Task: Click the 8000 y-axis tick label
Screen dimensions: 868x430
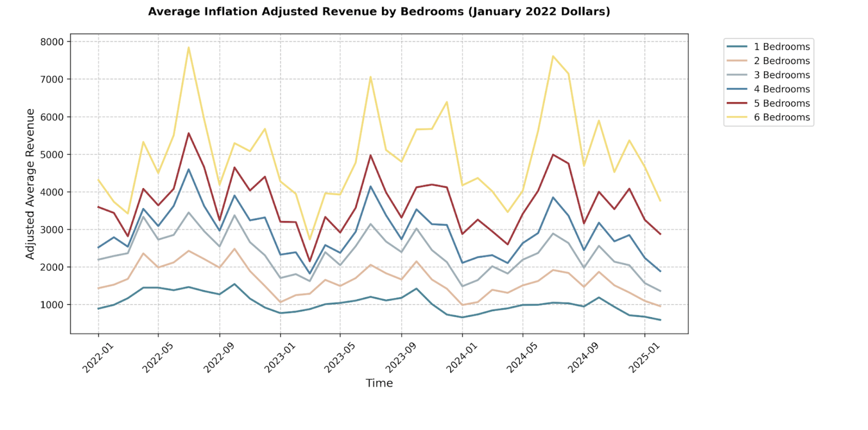Action: click(52, 42)
